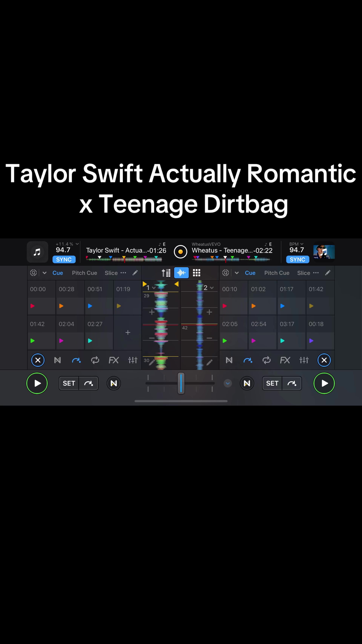The width and height of the screenshot is (362, 644).
Task: Open the cue jump panel on deck 2
Action: click(x=248, y=360)
